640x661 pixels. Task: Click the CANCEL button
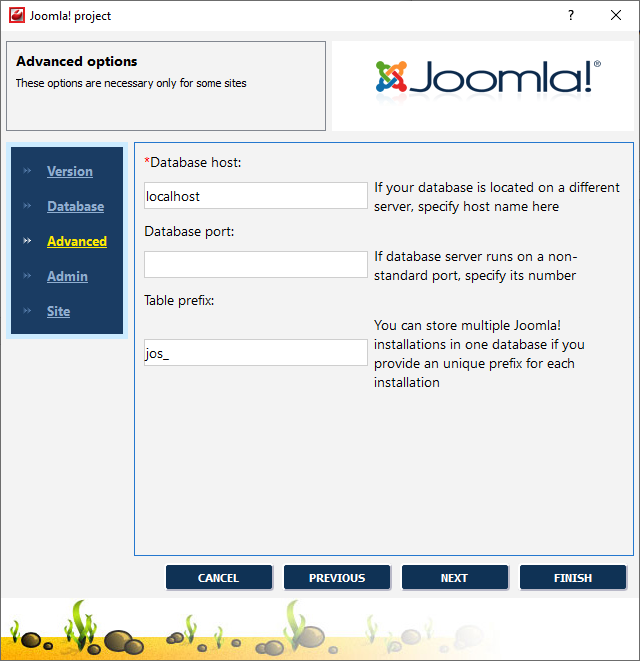click(x=219, y=578)
